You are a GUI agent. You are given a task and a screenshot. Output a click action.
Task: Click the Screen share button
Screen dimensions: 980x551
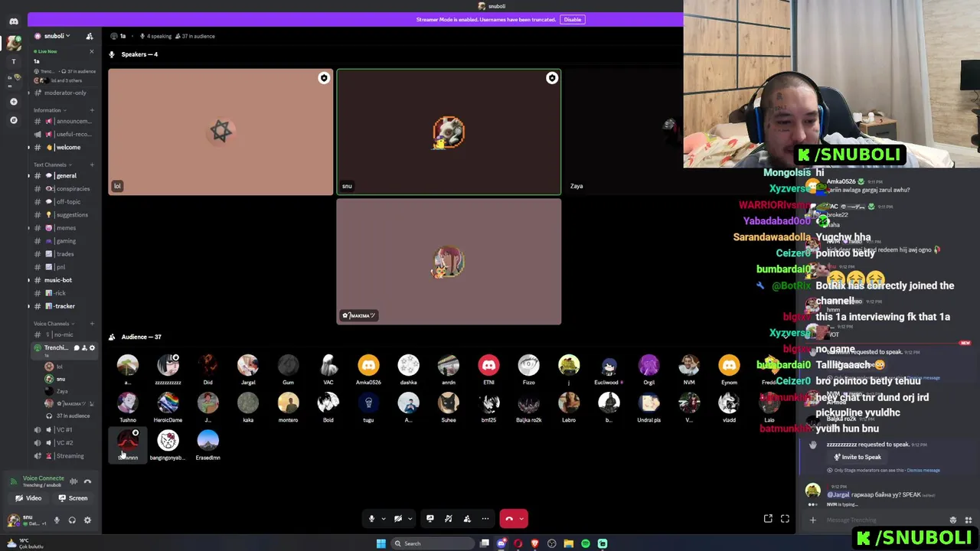point(73,498)
